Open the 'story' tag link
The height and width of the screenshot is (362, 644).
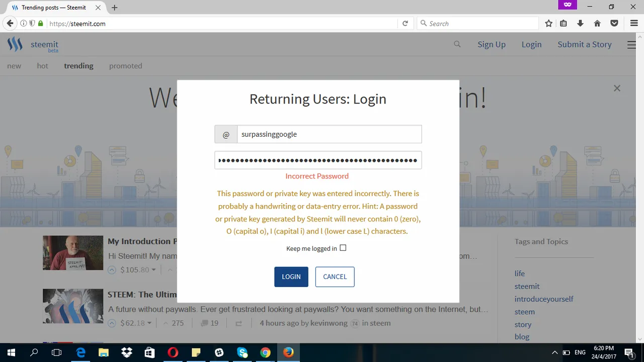523,324
